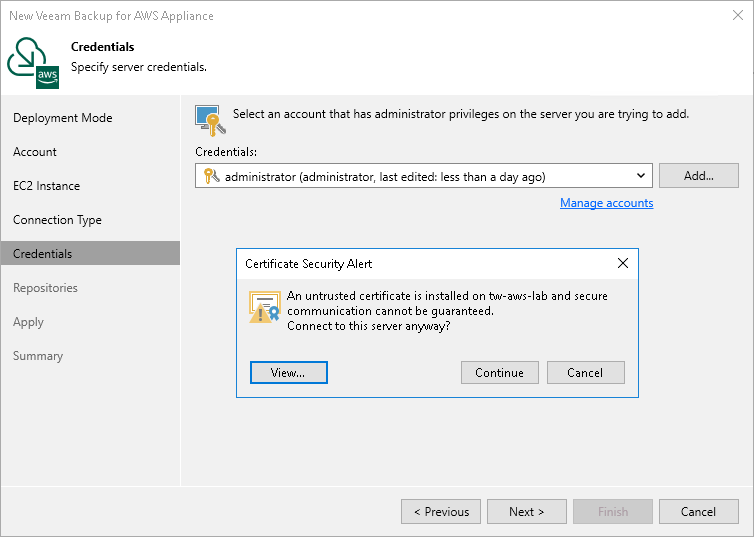Cancel the certificate security alert
754x537 pixels.
pyautogui.click(x=585, y=373)
